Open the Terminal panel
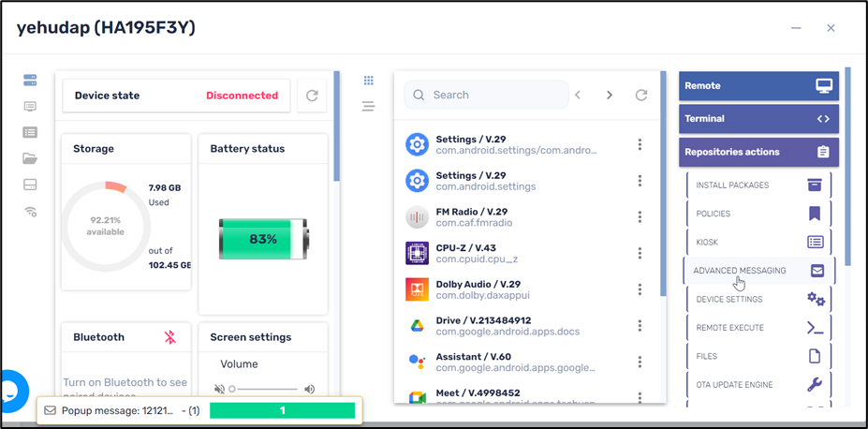 [x=759, y=118]
